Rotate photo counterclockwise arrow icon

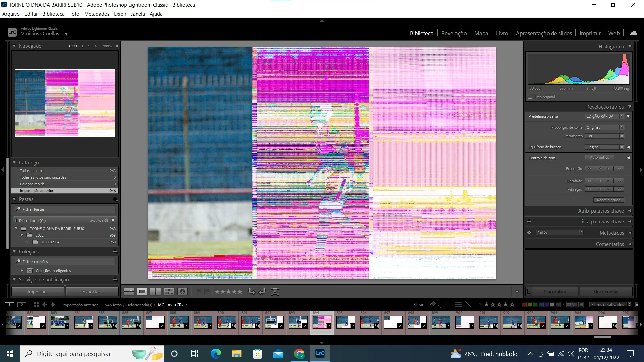pos(252,292)
